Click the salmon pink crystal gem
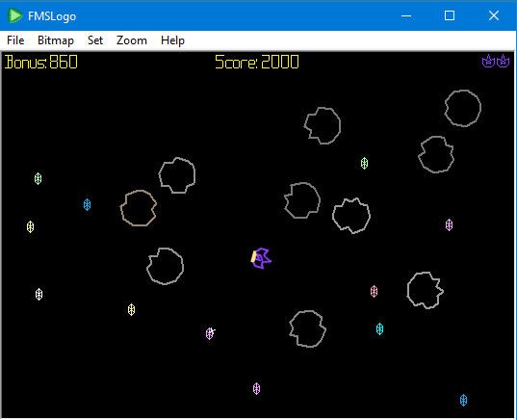Image resolution: width=517 pixels, height=420 pixels. point(374,291)
